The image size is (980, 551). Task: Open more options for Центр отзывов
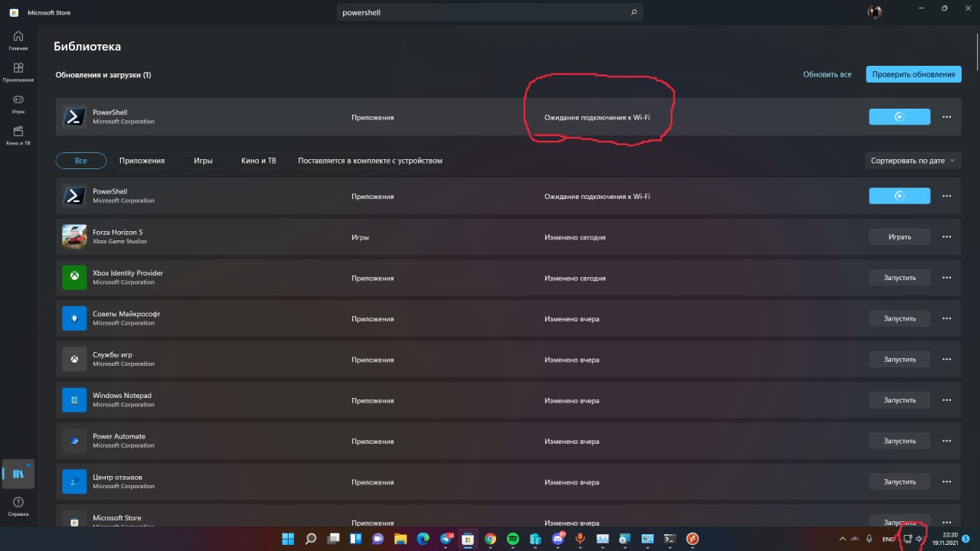(947, 481)
